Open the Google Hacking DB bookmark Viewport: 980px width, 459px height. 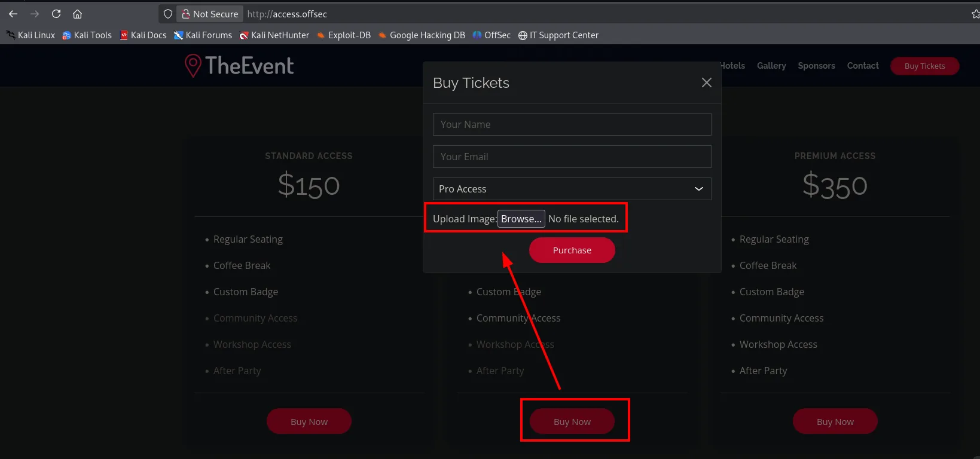tap(422, 35)
